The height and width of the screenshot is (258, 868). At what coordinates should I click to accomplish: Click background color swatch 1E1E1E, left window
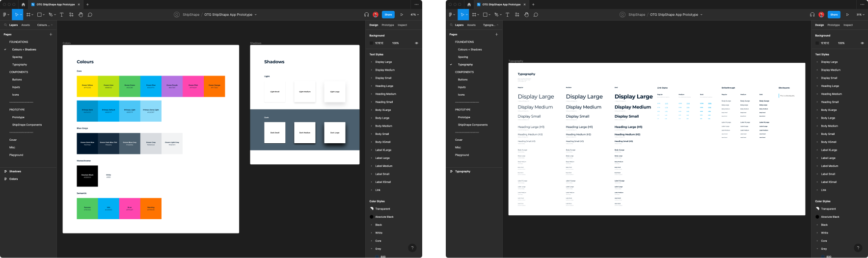[x=372, y=43]
